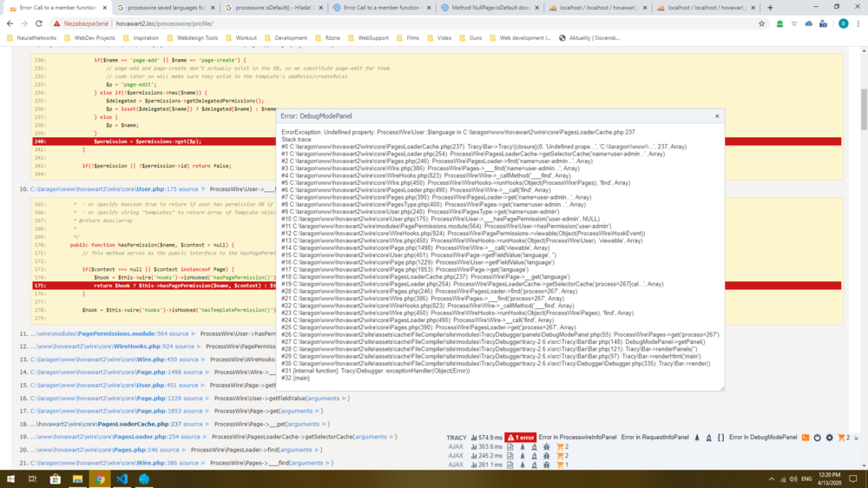Image resolution: width=868 pixels, height=488 pixels.
Task: Close the Error: DebugModePanel popup
Action: 717,115
